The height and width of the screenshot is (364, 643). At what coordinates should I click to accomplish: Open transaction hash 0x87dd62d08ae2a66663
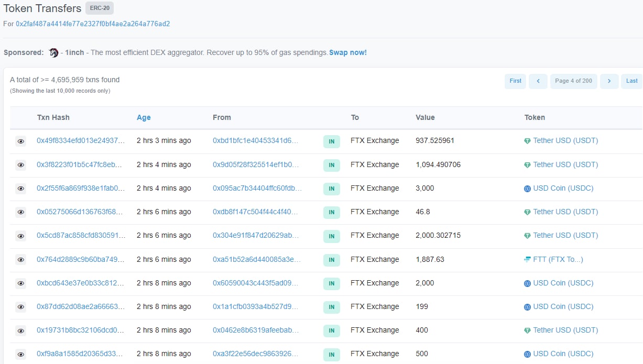(x=81, y=306)
